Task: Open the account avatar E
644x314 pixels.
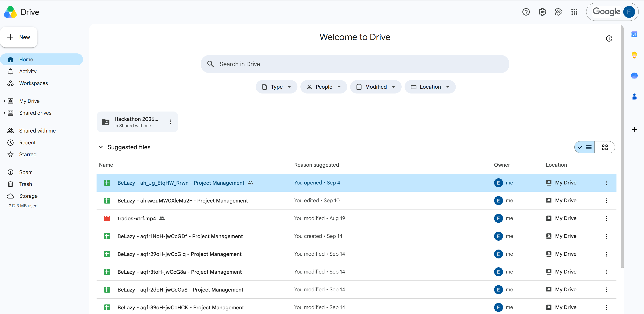Action: coord(629,12)
